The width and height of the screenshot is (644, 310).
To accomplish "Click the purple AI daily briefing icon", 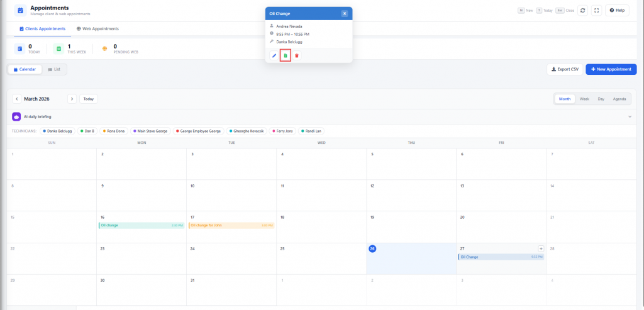I will (x=16, y=116).
